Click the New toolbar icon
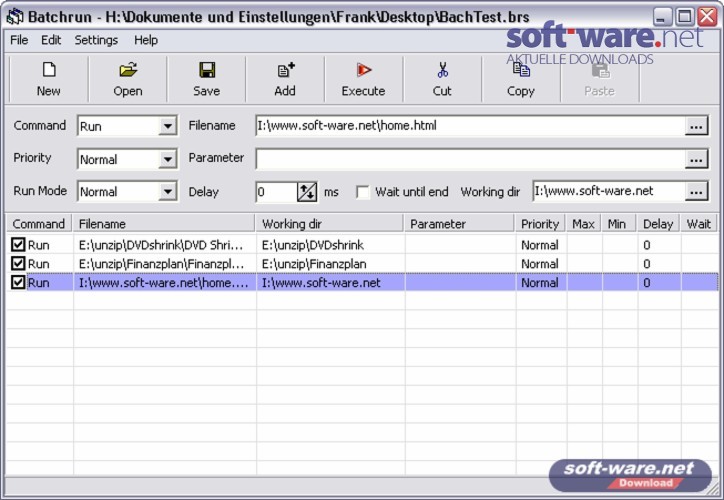The width and height of the screenshot is (724, 500). 49,70
